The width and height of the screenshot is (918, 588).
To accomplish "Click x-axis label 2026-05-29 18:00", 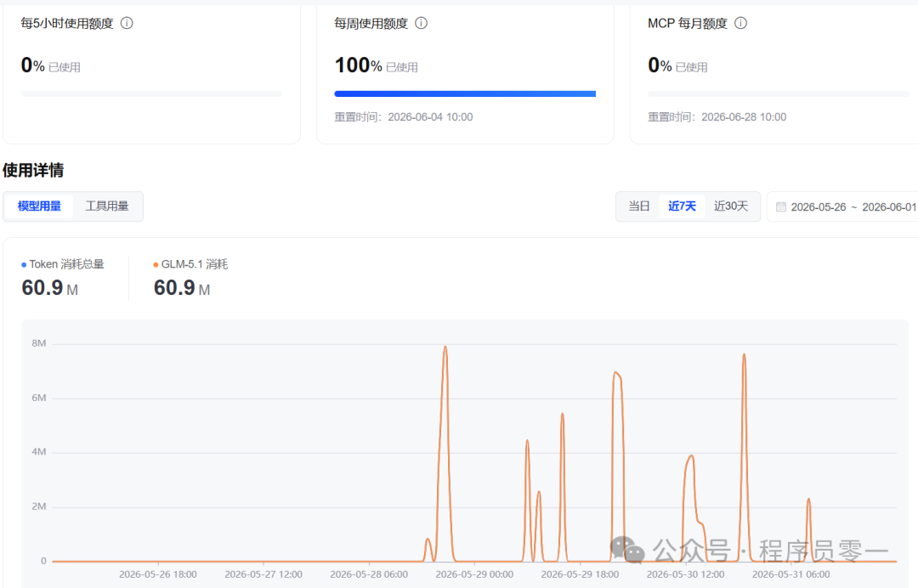I will [x=581, y=574].
